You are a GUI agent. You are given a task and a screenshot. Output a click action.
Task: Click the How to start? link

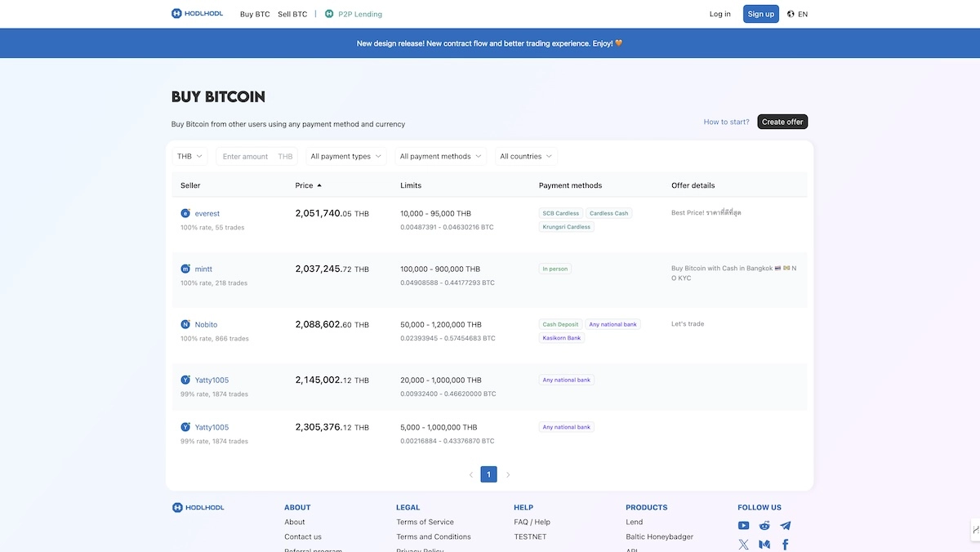pyautogui.click(x=726, y=122)
